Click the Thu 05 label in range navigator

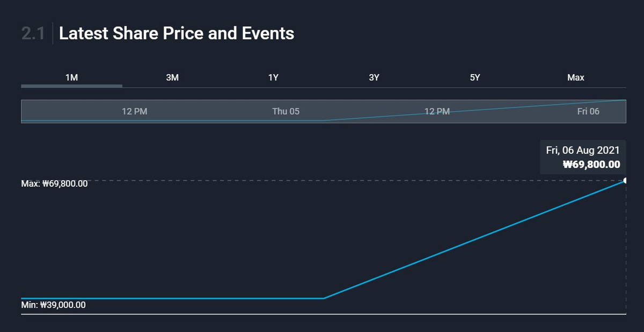click(x=286, y=112)
